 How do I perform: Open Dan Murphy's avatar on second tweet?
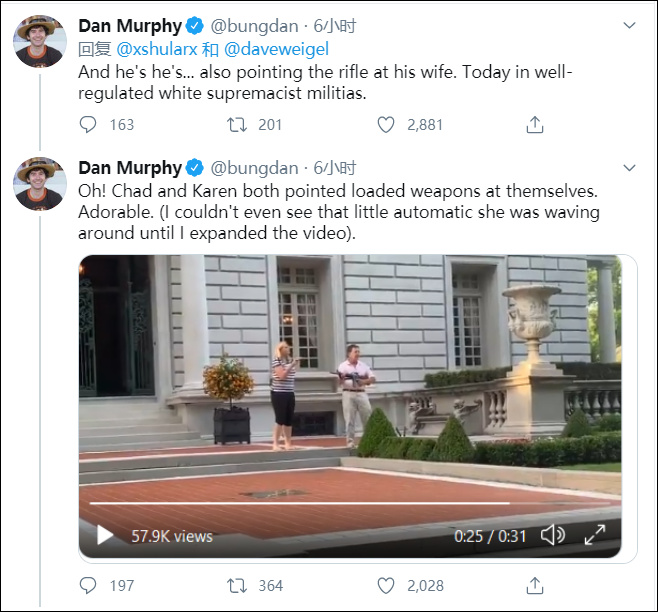click(x=40, y=185)
